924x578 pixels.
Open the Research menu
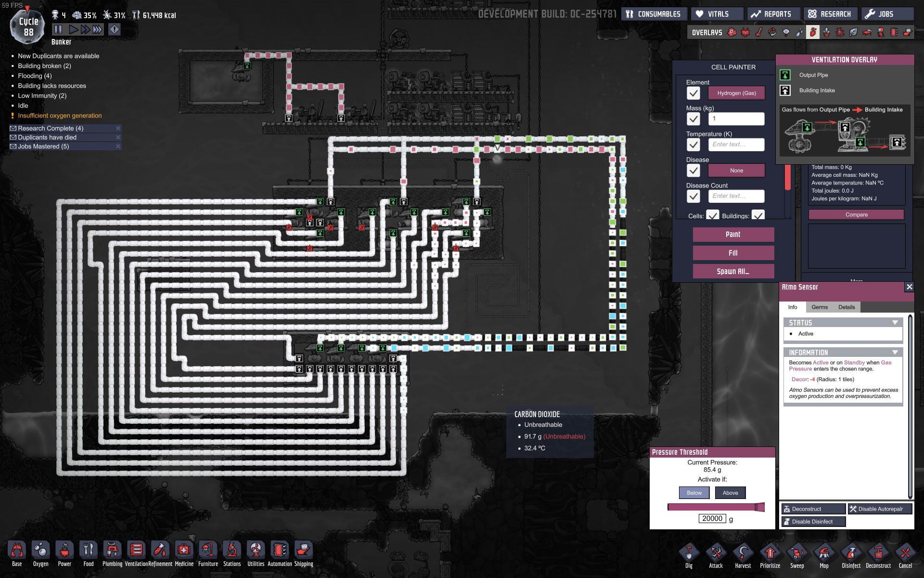[830, 14]
